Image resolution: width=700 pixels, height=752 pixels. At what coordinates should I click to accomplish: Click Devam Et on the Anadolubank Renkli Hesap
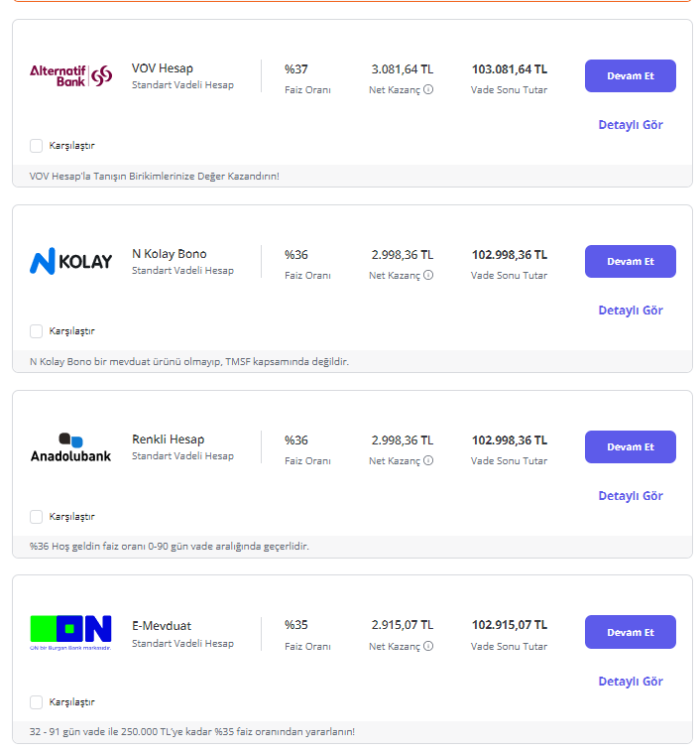pos(631,447)
